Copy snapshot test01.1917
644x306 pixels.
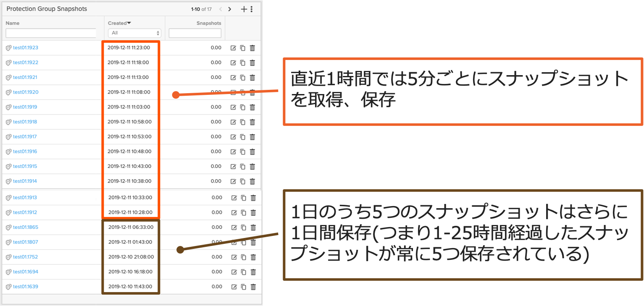(x=243, y=137)
